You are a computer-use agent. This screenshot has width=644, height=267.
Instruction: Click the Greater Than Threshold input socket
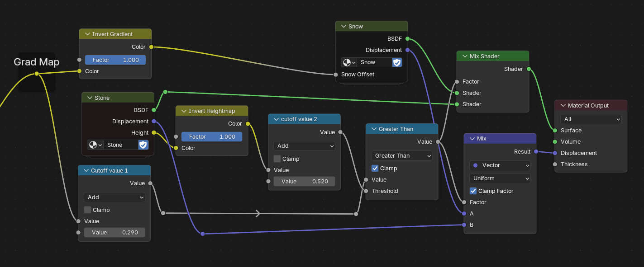(x=366, y=191)
